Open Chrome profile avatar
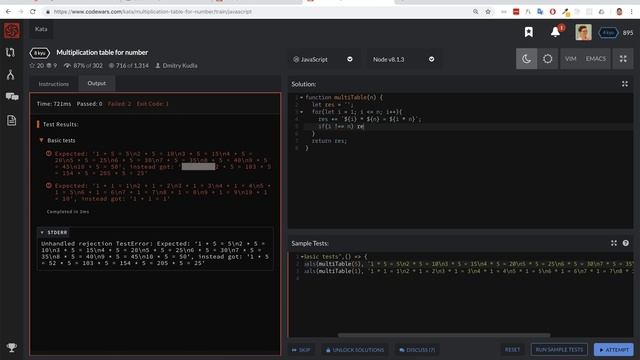This screenshot has height=360, width=640. click(619, 12)
